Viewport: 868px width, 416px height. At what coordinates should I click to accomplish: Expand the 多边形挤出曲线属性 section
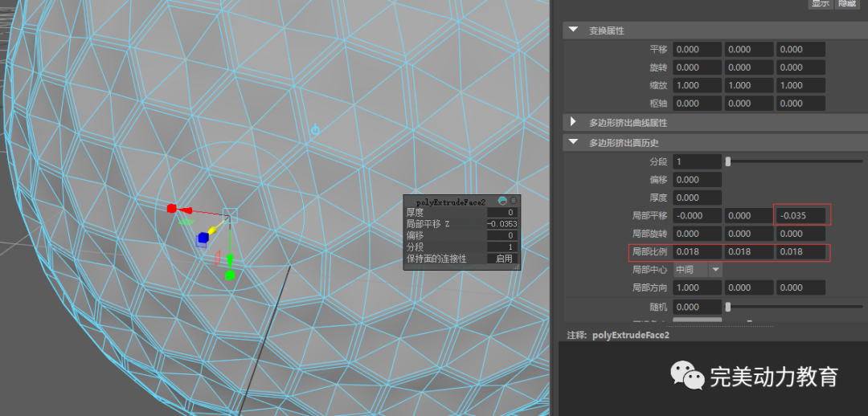click(x=573, y=122)
